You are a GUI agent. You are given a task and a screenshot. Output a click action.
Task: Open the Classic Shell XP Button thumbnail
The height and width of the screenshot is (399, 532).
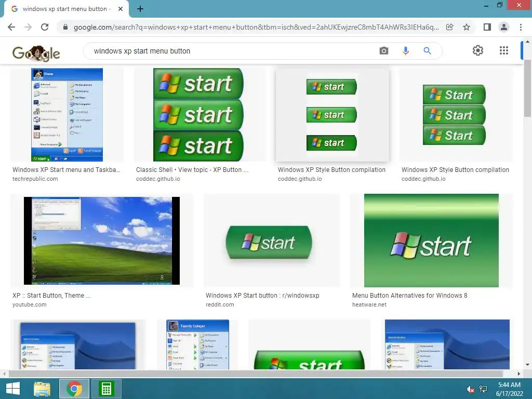198,115
